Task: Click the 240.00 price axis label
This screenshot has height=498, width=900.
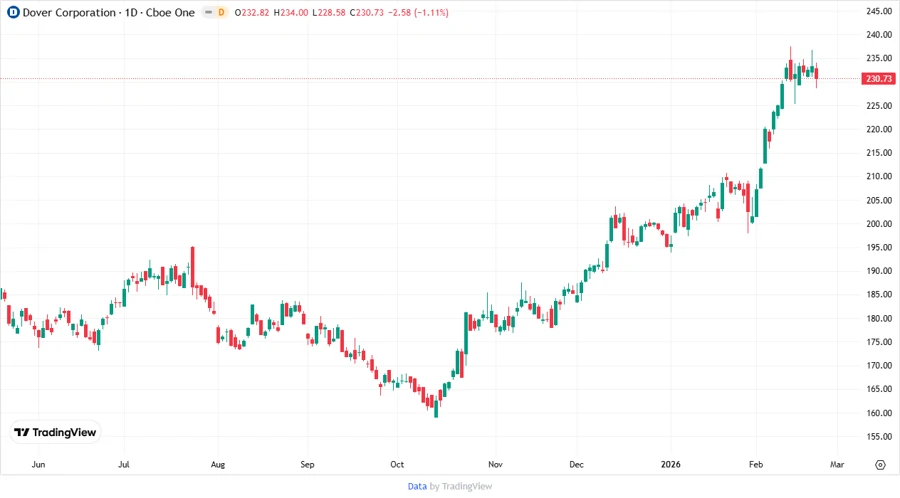Action: (x=879, y=34)
